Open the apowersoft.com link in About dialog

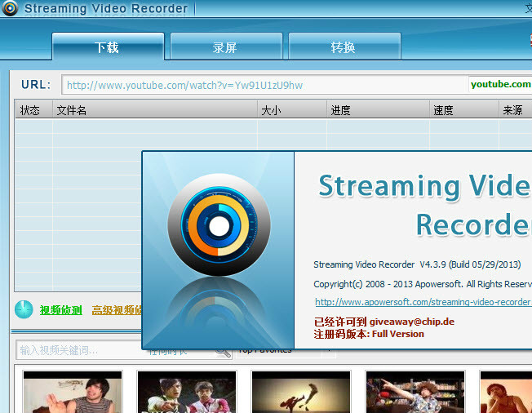(x=423, y=302)
